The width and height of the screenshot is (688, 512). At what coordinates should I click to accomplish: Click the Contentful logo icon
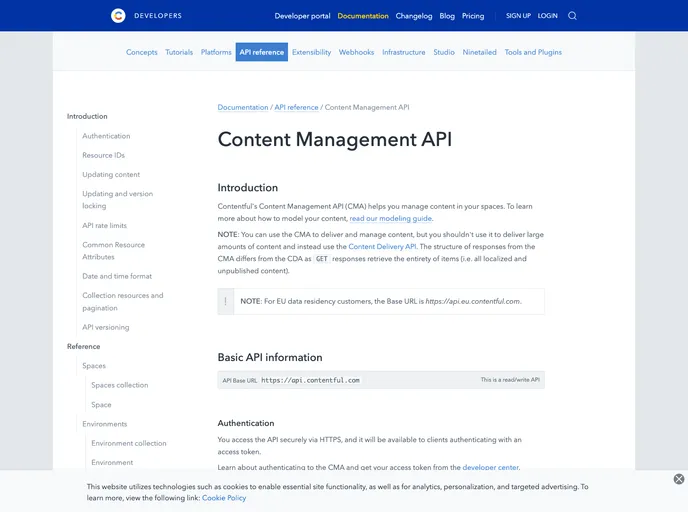click(x=118, y=16)
